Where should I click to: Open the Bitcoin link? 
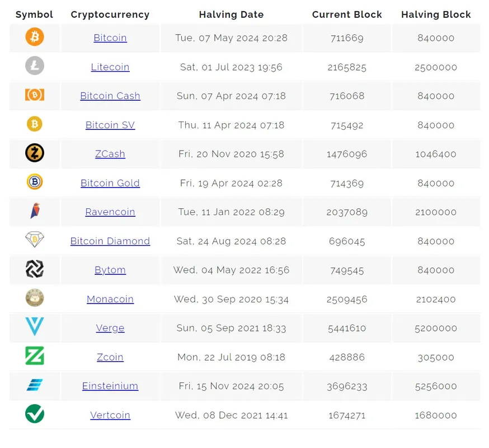(110, 38)
